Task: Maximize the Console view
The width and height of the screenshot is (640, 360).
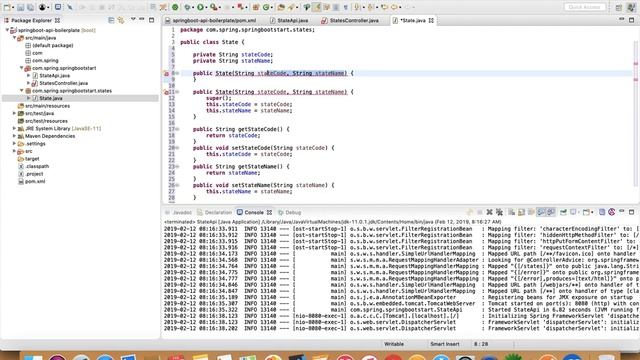Action: click(632, 212)
